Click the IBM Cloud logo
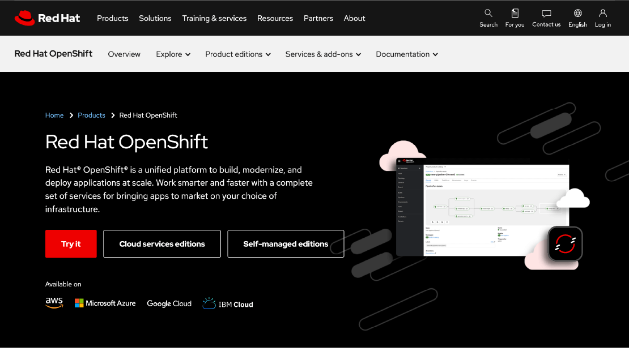Screen dimensions: 629x364 [228, 303]
